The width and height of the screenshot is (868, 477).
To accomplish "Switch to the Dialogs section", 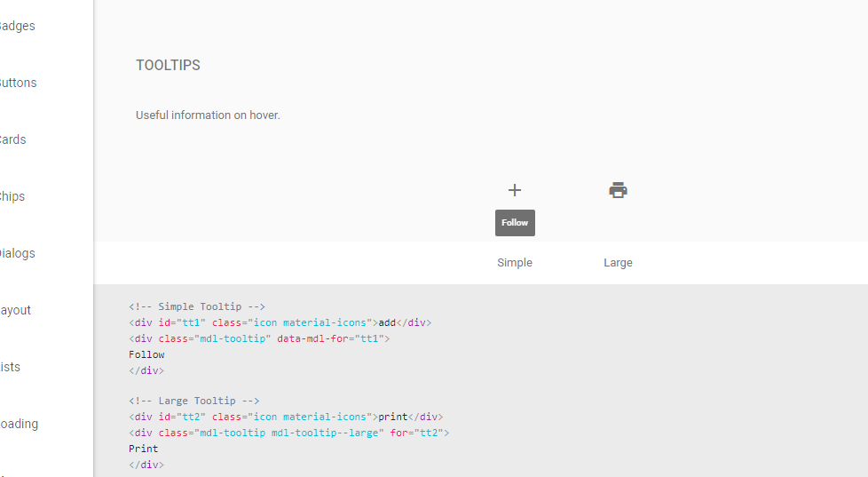I will point(18,253).
